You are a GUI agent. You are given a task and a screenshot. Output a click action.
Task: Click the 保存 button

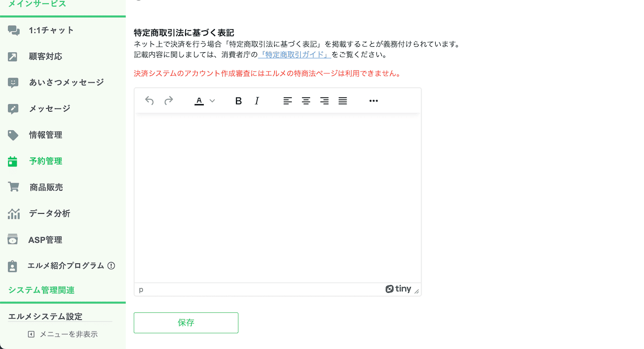(186, 323)
